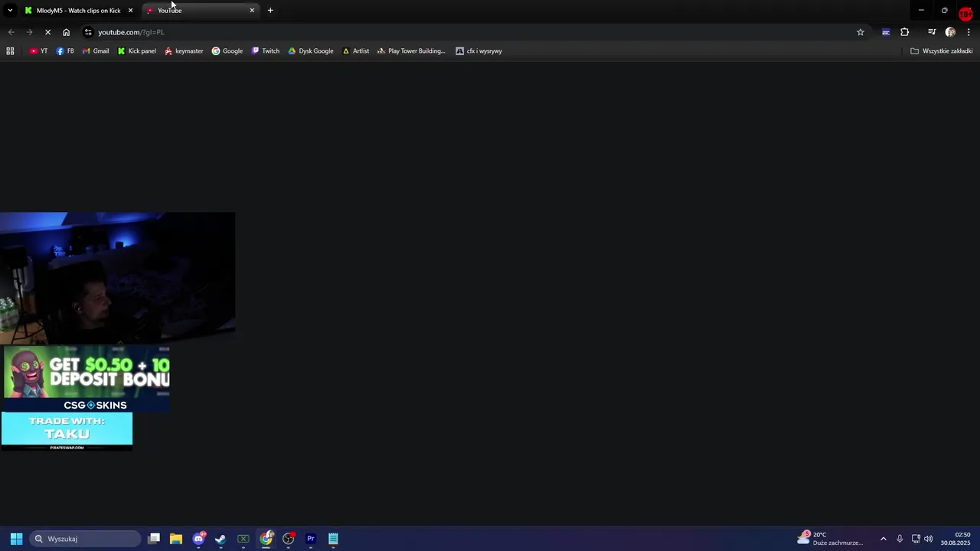Click the Trade with Taku banner
The width and height of the screenshot is (980, 551).
pyautogui.click(x=67, y=431)
